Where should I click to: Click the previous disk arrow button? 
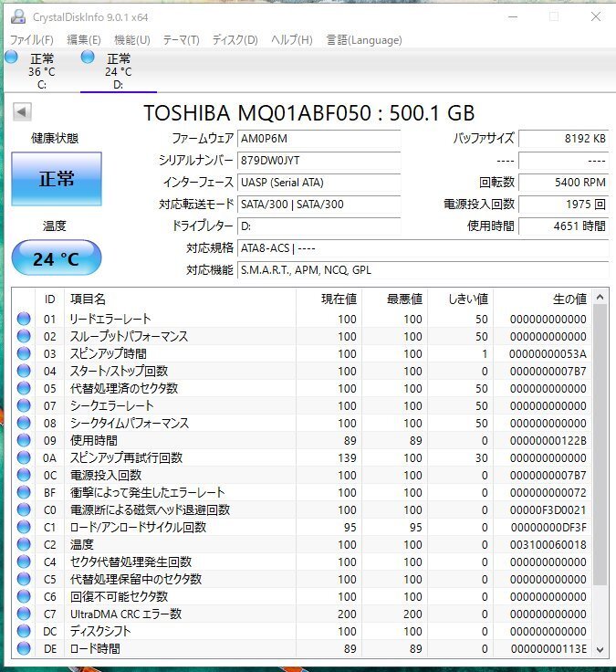(x=22, y=112)
